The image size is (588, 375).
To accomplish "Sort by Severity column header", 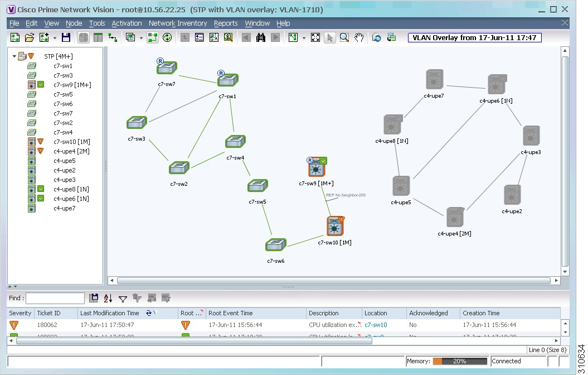I will tap(20, 313).
